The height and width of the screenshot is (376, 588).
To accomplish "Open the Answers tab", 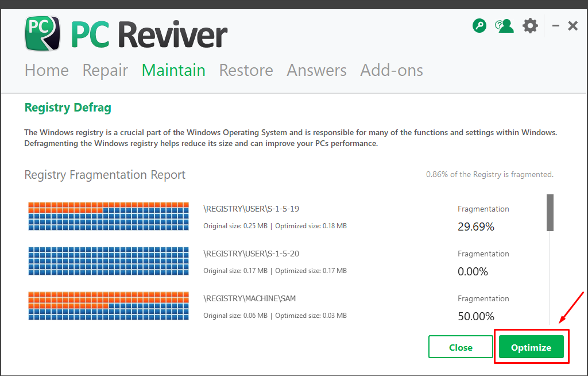I will click(x=317, y=70).
